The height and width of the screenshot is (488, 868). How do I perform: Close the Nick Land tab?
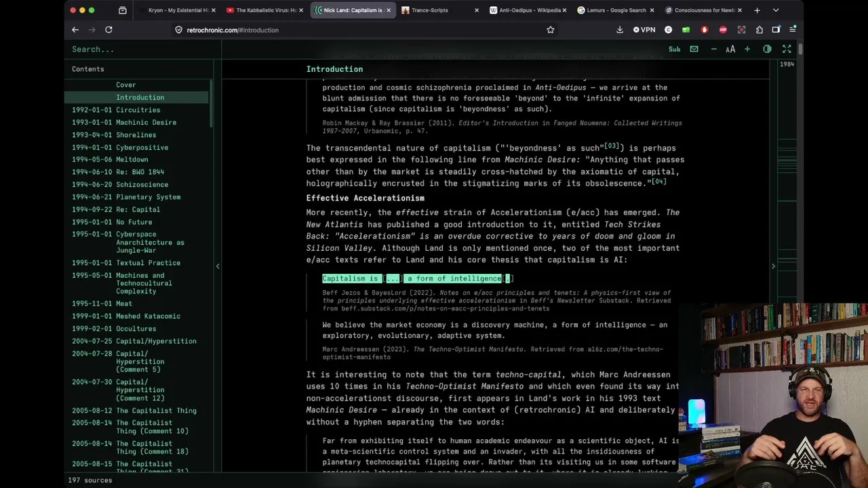389,10
